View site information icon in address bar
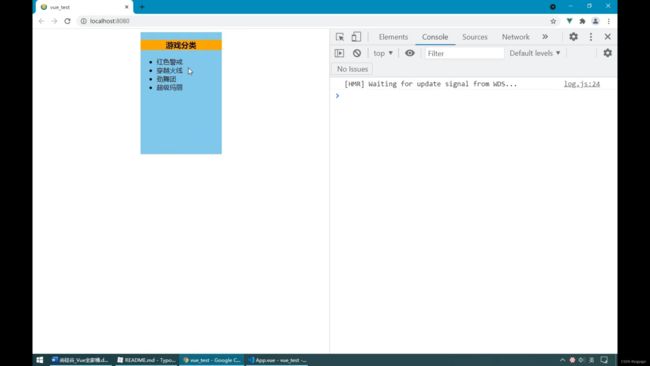 [84, 21]
